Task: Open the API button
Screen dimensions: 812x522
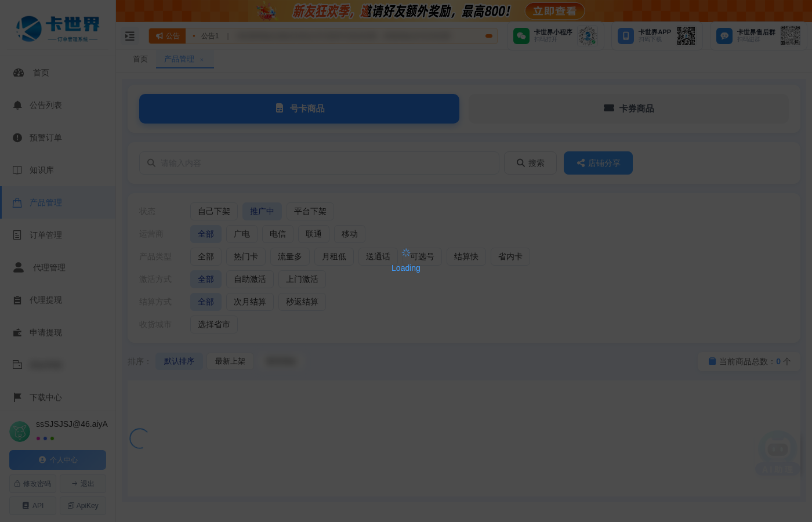Action: pyautogui.click(x=33, y=506)
